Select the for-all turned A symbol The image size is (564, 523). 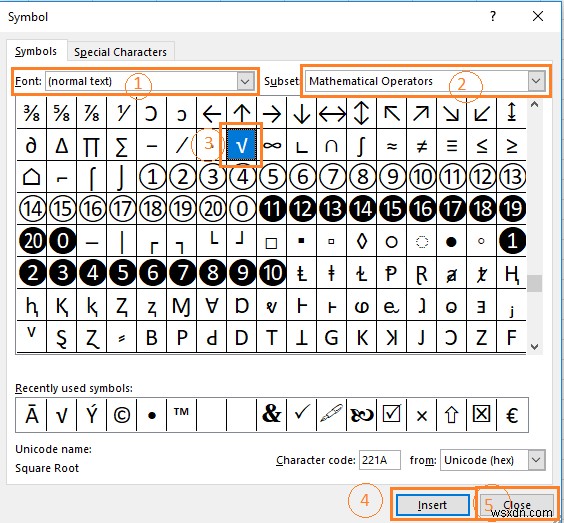tap(212, 305)
